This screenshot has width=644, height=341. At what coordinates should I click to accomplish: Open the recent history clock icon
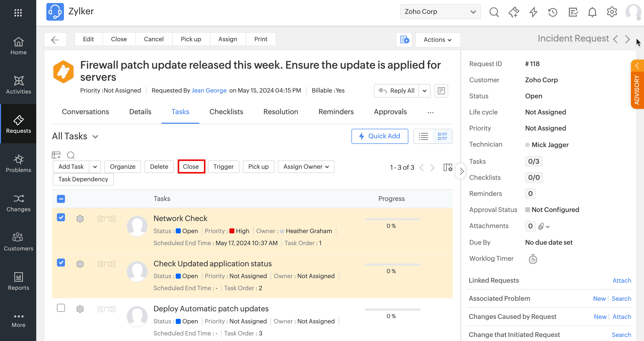pos(553,12)
